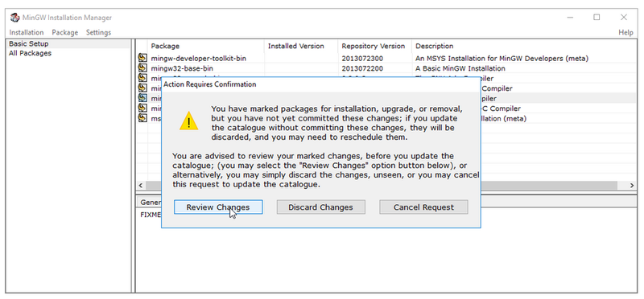This screenshot has height=299, width=644.
Task: Click the yellow warning triangle icon
Action: coord(188,121)
